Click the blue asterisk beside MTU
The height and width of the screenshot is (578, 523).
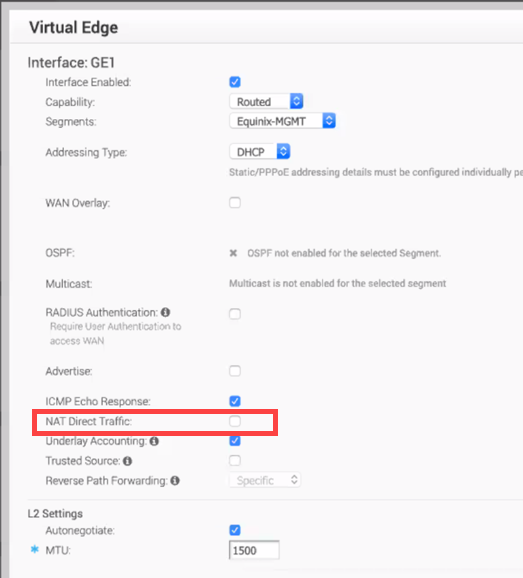tap(35, 550)
